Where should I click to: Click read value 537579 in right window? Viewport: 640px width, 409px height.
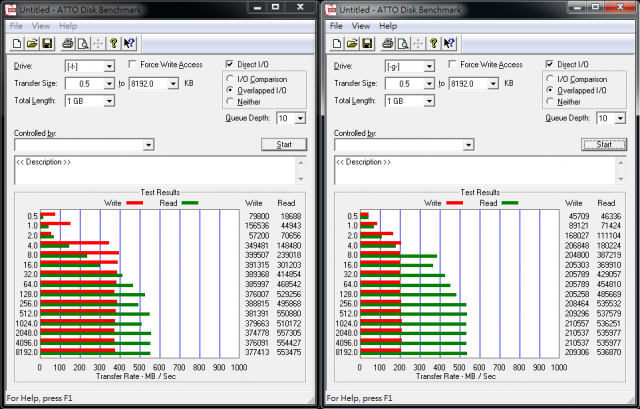(609, 313)
